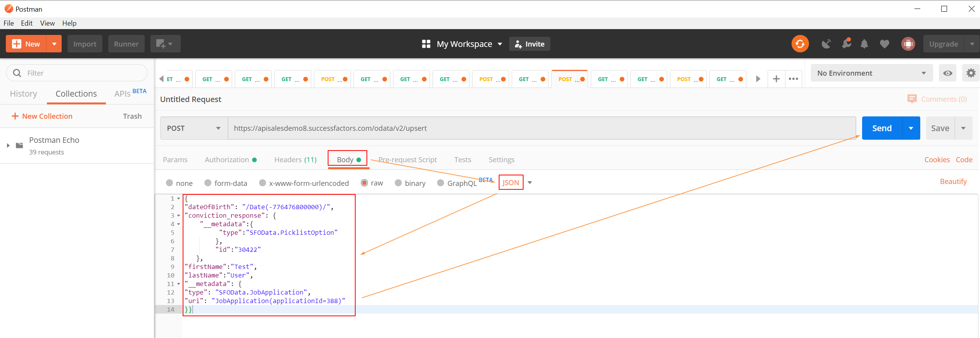Click the collections Filter field

pyautogui.click(x=77, y=73)
